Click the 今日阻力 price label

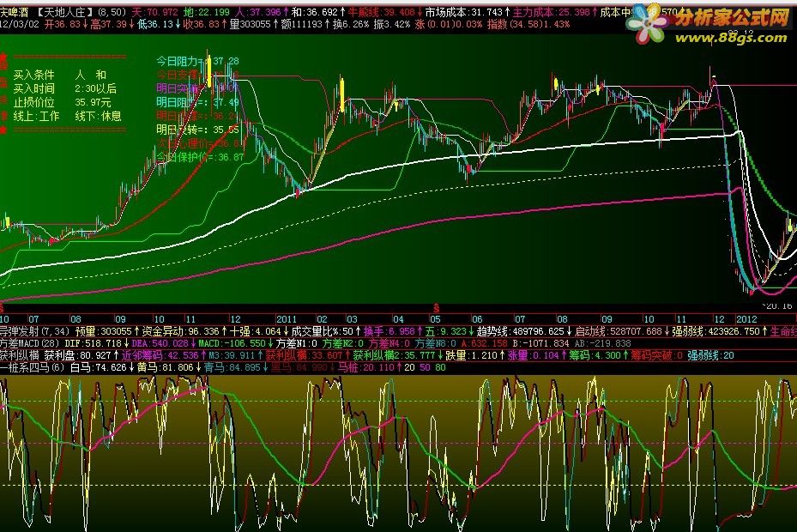[197, 62]
